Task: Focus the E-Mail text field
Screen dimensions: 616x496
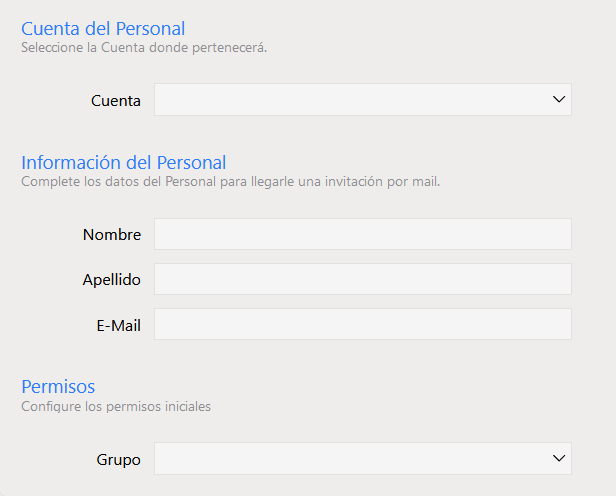Action: (362, 324)
